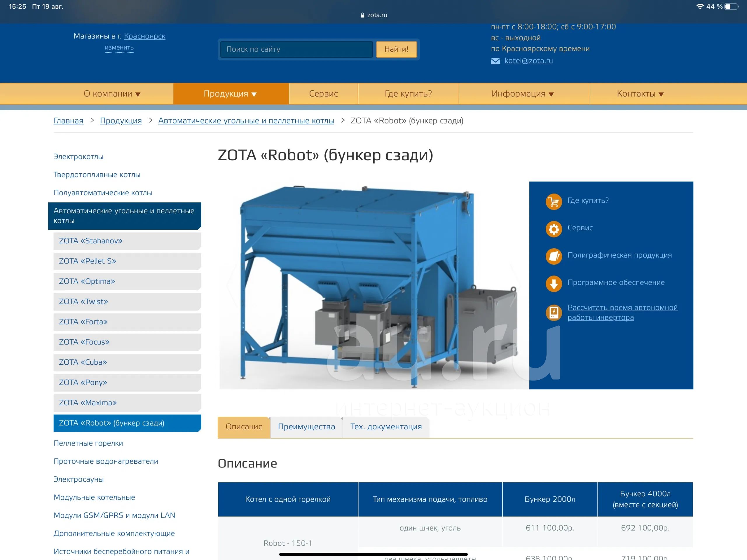747x560 pixels.
Task: Click the kotel@zota.ru email link
Action: coord(528,61)
